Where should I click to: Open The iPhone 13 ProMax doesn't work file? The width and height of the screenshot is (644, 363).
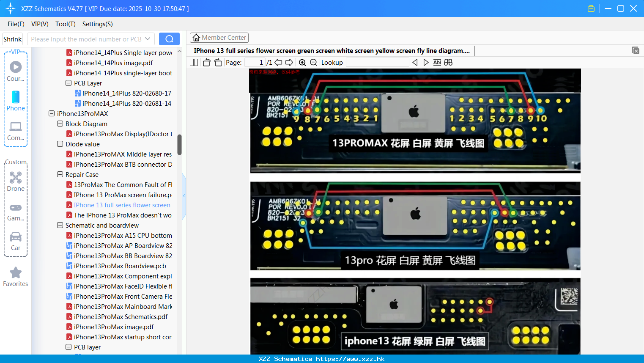click(x=119, y=215)
